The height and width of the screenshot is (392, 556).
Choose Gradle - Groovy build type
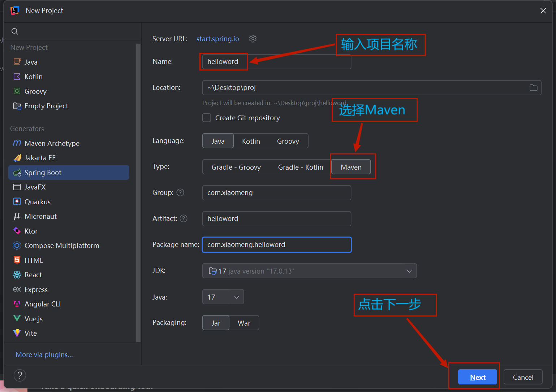pyautogui.click(x=236, y=167)
